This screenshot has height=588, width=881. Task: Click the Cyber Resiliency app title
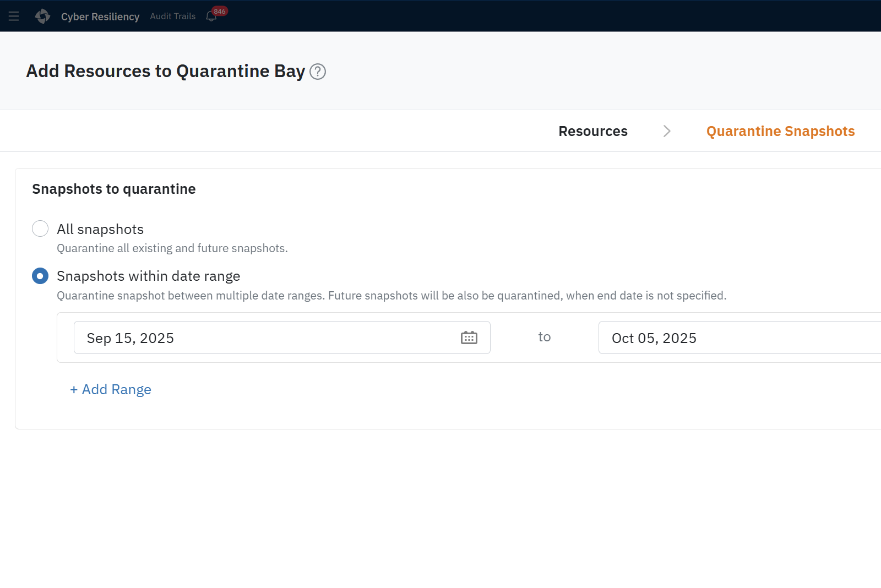(100, 17)
